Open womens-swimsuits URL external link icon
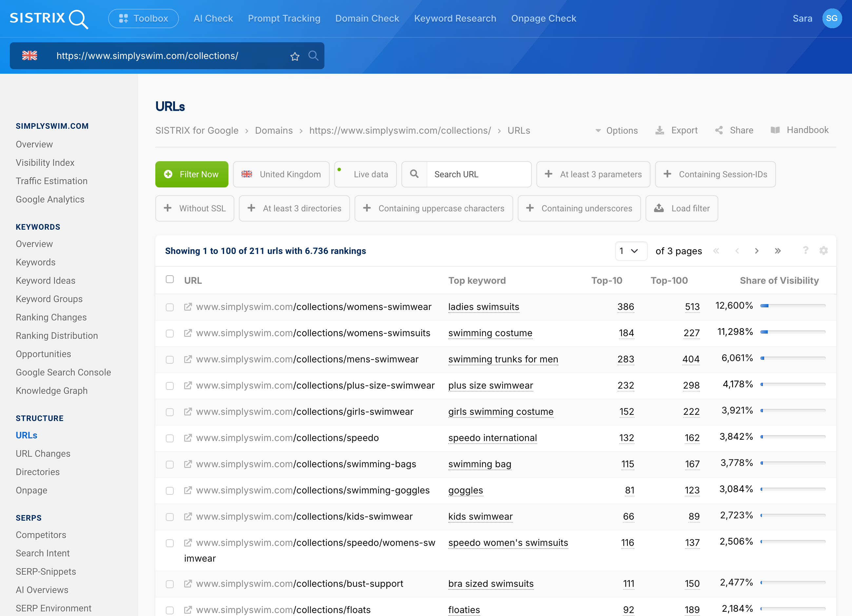 click(x=188, y=333)
